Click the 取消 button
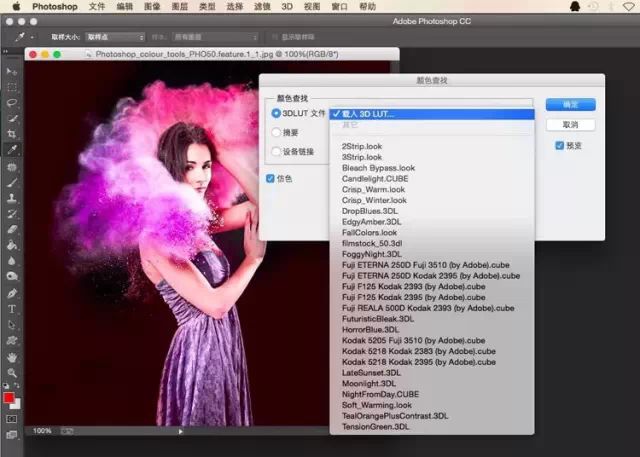The height and width of the screenshot is (457, 640). click(571, 124)
